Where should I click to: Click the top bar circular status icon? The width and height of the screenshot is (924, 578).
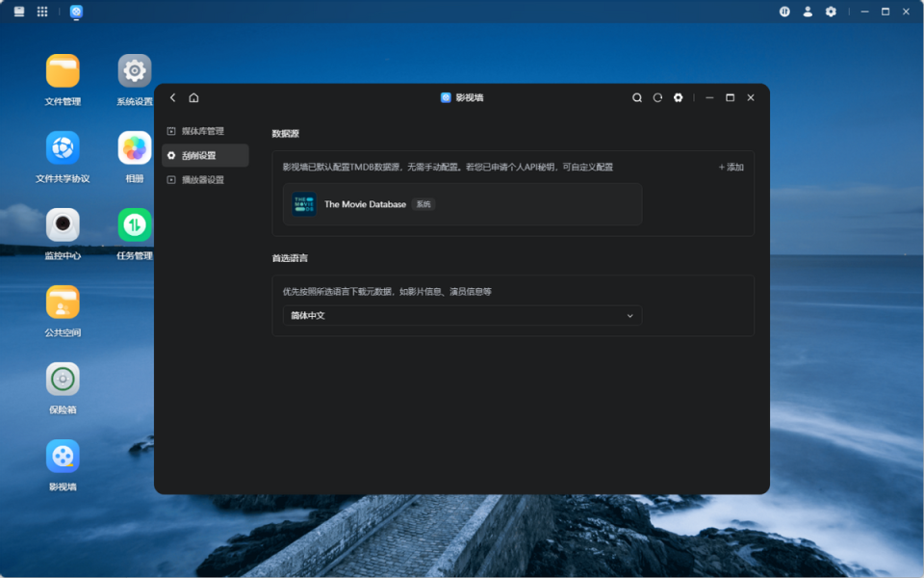coord(784,12)
